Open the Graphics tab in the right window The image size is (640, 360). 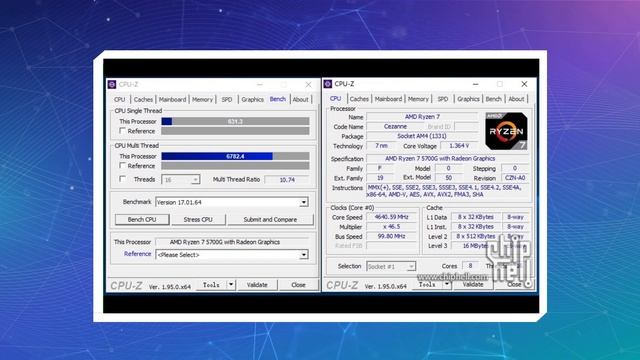[x=468, y=99]
